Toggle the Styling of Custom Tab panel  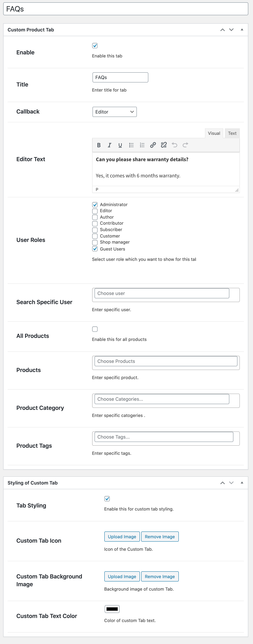coord(242,483)
